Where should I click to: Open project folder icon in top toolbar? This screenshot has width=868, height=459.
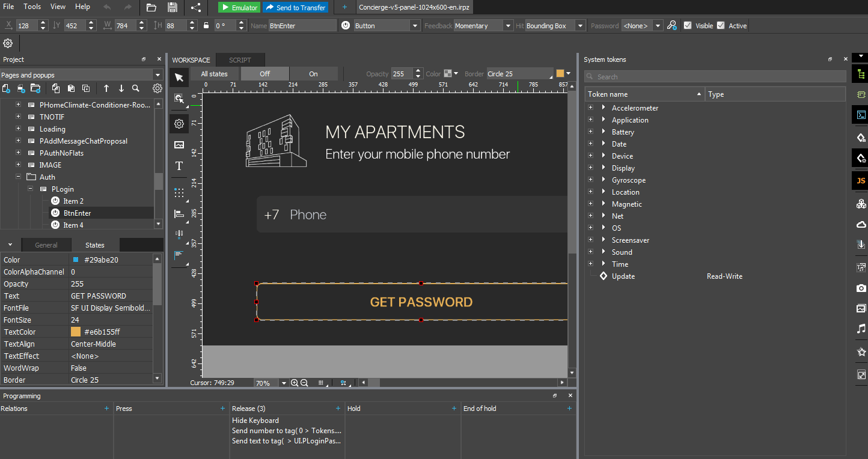(151, 7)
